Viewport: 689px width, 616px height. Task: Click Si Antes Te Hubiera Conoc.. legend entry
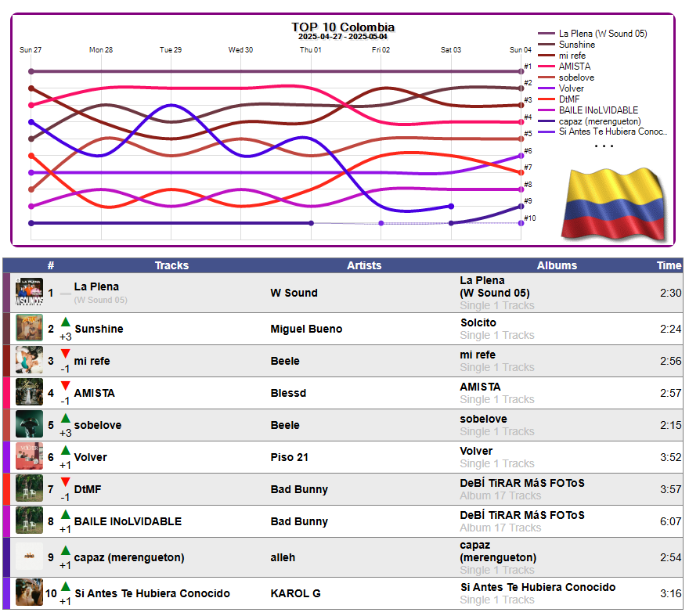click(x=602, y=131)
